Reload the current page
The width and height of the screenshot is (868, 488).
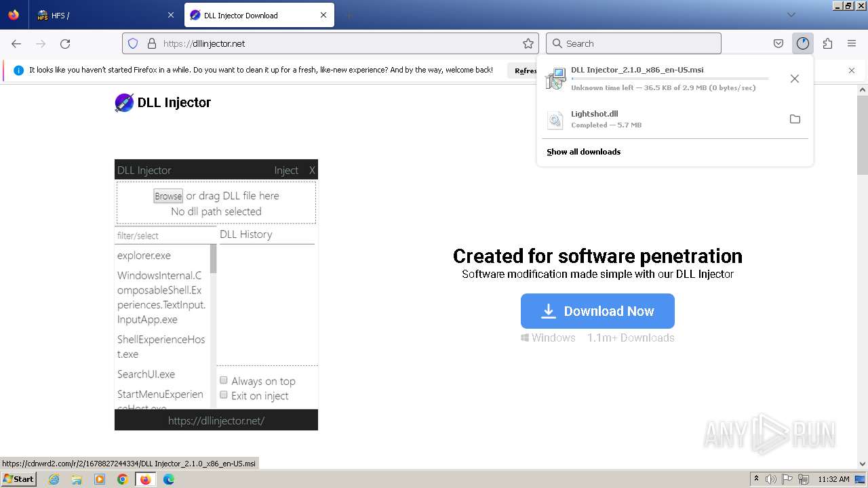click(x=65, y=43)
